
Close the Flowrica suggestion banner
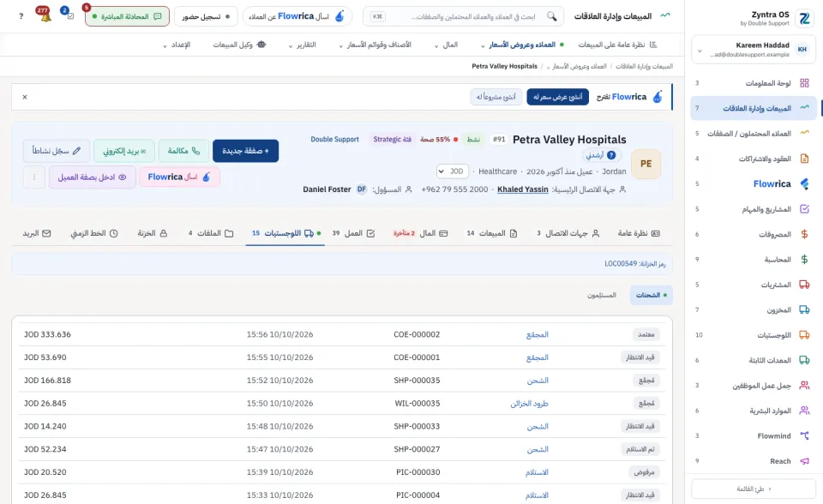click(x=25, y=97)
